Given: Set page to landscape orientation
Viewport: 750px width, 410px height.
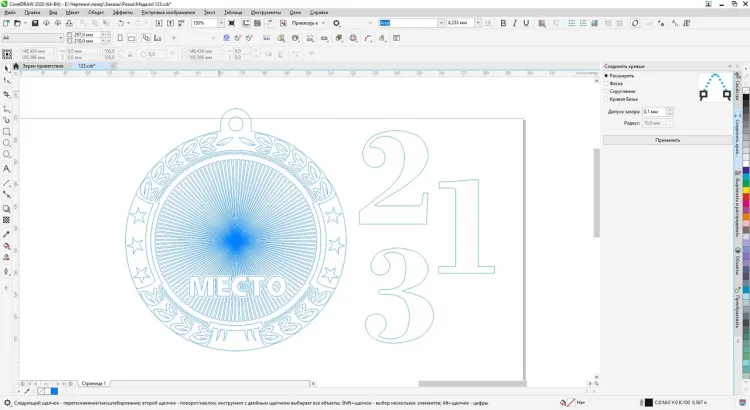Looking at the screenshot, I should coord(132,38).
